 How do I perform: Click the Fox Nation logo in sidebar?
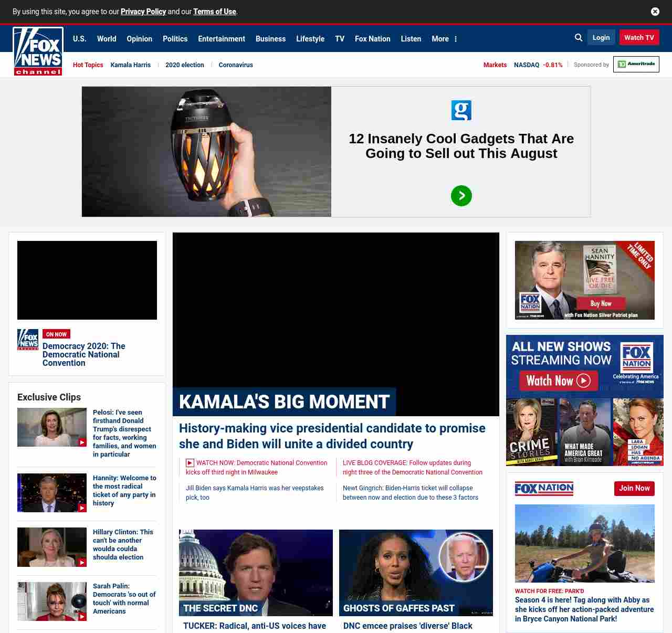tap(544, 488)
